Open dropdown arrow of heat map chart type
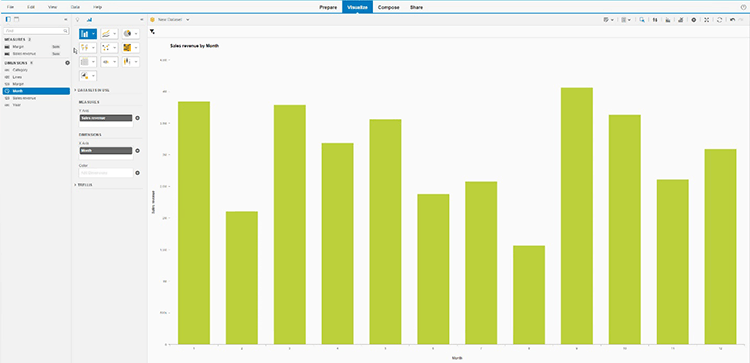Screen dimensions: 750x363 (136, 48)
